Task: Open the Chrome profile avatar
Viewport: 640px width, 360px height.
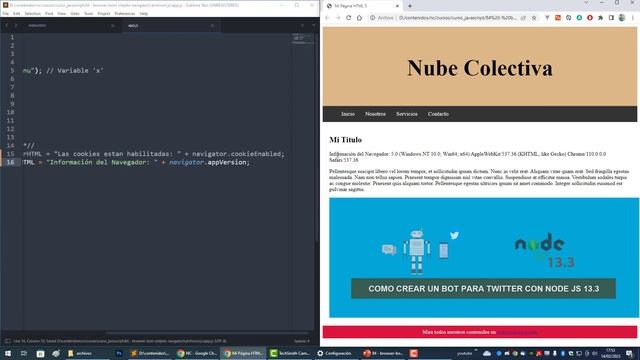Action: click(622, 18)
